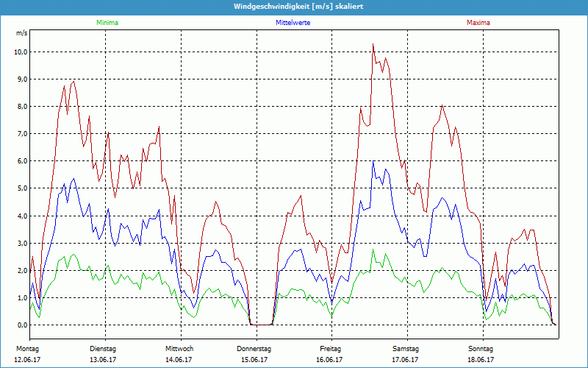Select the Dienstag day label
The image size is (588, 368).
point(103,349)
